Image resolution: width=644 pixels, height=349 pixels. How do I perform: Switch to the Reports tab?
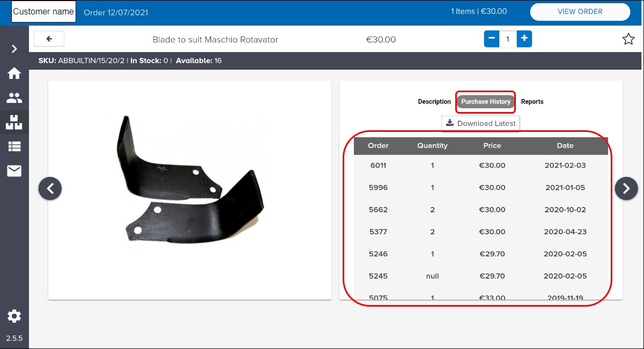[x=532, y=102]
